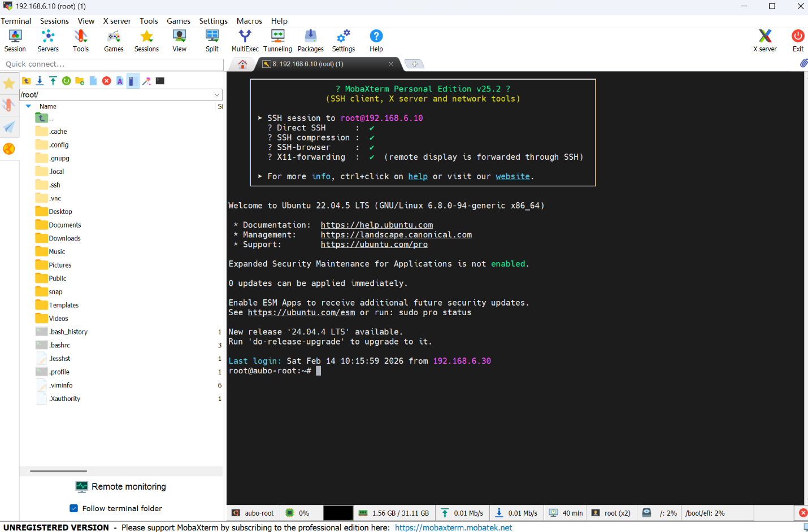Viewport: 808px width, 532px height.
Task: Create new file in SFTP browser
Action: [x=93, y=81]
